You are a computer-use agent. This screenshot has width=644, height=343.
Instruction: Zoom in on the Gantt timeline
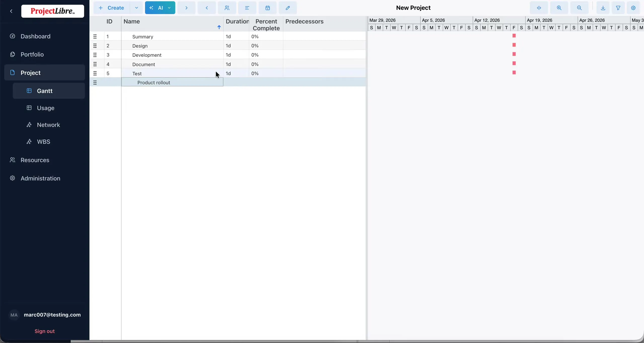click(x=559, y=8)
